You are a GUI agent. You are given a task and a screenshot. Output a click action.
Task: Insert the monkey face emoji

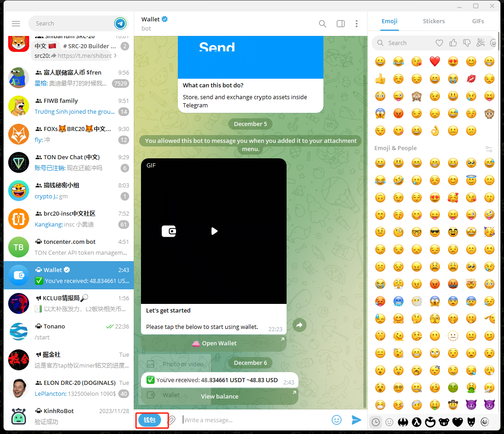489,113
